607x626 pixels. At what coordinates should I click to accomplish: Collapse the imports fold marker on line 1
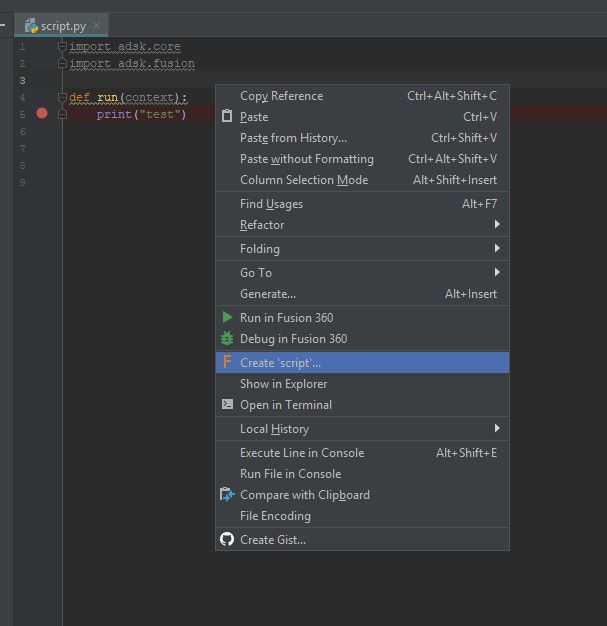[62, 47]
